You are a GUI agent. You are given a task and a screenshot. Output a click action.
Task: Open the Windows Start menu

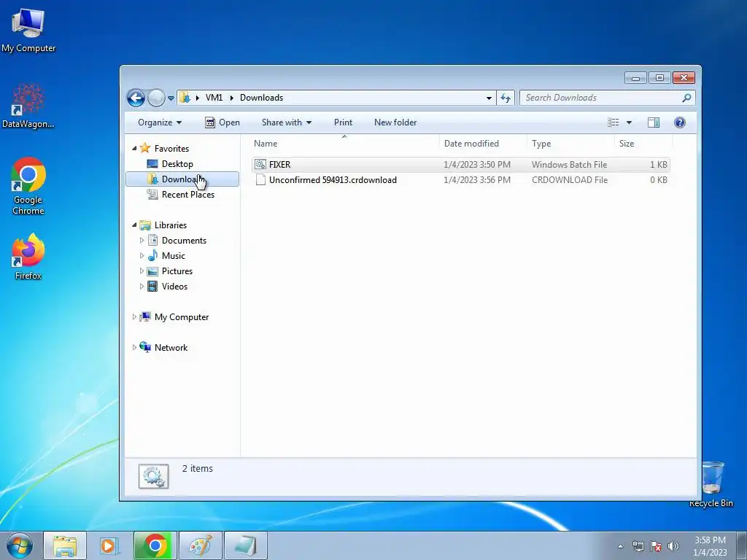point(20,545)
